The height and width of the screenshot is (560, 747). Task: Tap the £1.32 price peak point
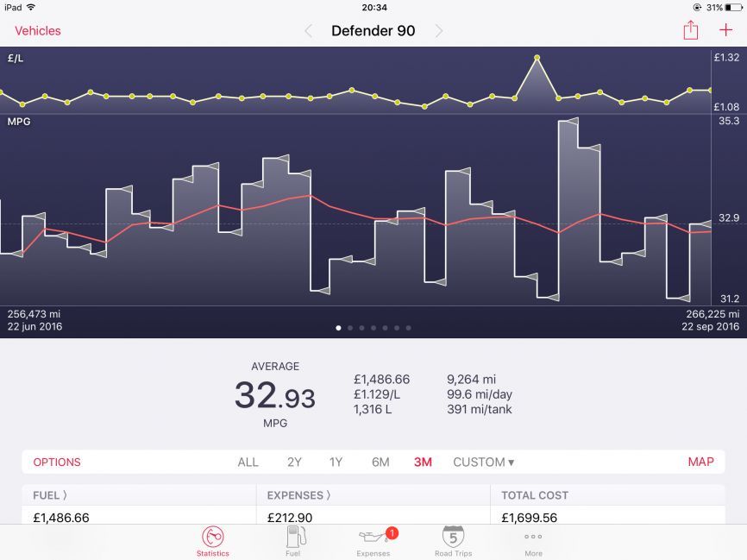(537, 58)
